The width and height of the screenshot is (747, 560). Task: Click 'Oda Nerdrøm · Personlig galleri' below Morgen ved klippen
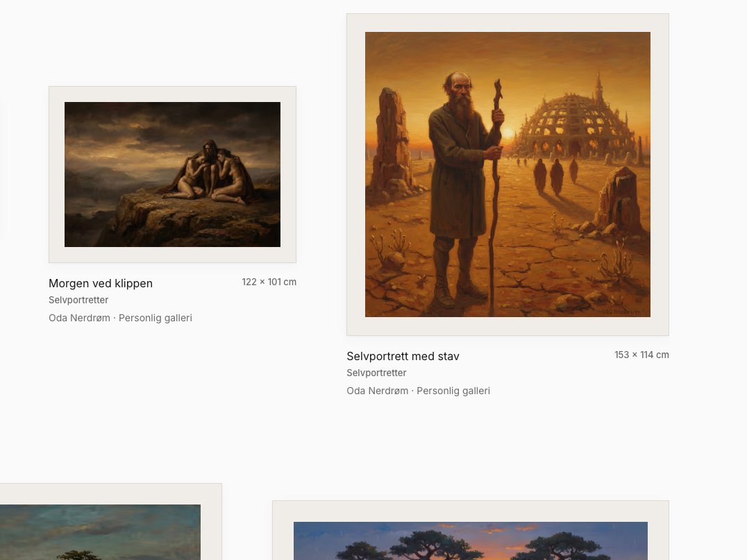coord(120,318)
